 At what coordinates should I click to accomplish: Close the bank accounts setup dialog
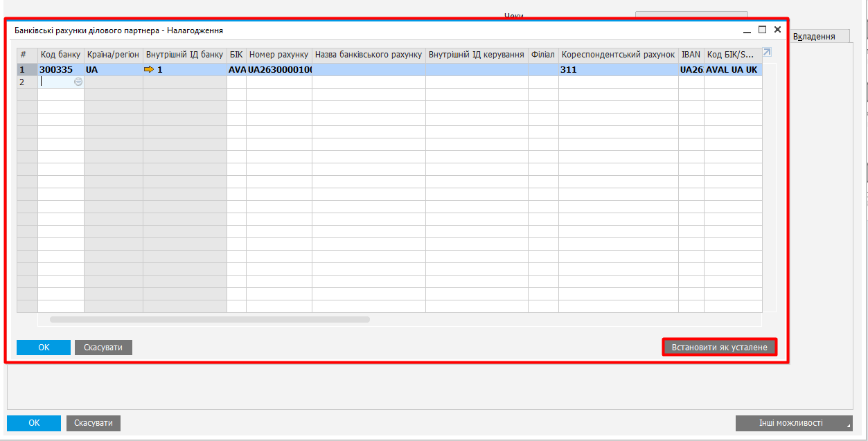tap(777, 30)
